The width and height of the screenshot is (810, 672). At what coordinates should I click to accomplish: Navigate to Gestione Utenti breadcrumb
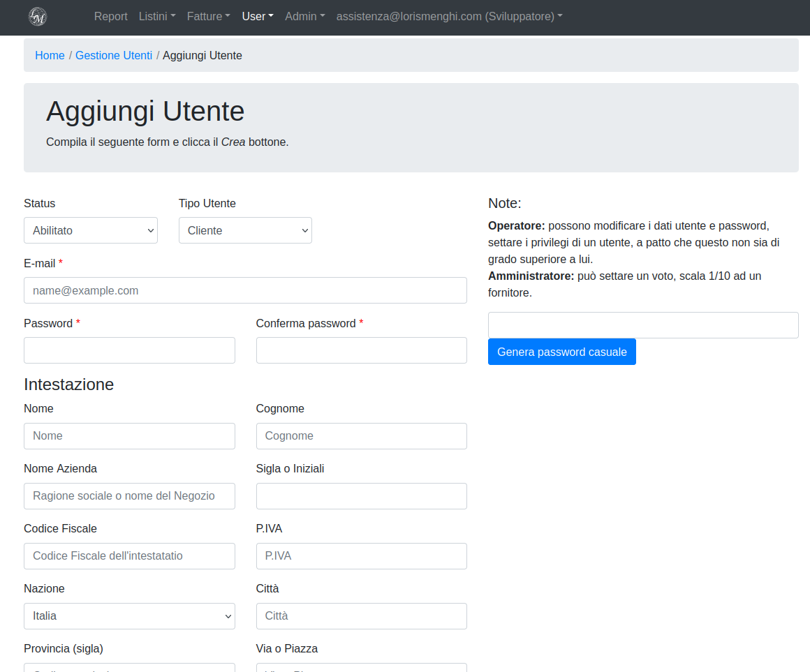[114, 56]
